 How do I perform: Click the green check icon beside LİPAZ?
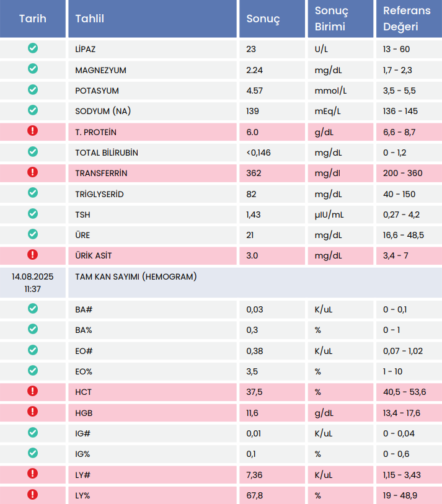(x=33, y=48)
